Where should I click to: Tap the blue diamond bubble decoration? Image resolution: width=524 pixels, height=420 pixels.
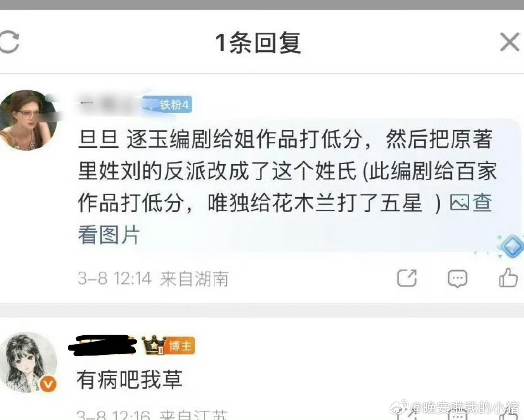[x=512, y=246]
